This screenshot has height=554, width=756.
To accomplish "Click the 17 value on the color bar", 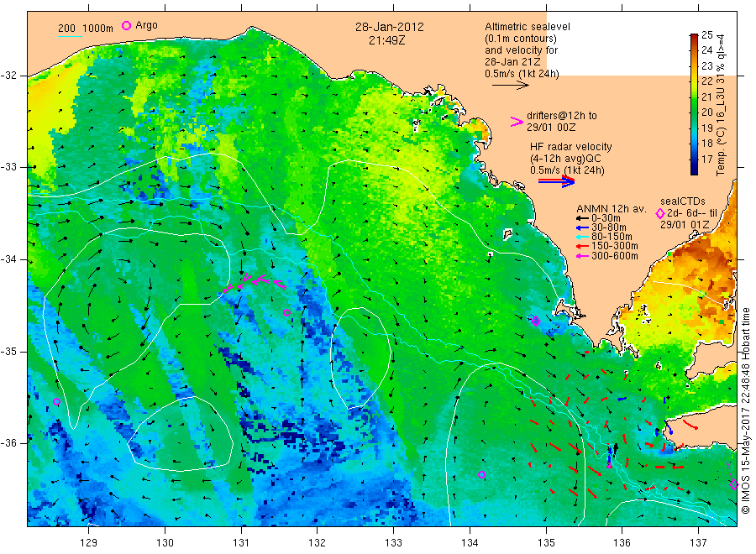I will click(x=706, y=159).
